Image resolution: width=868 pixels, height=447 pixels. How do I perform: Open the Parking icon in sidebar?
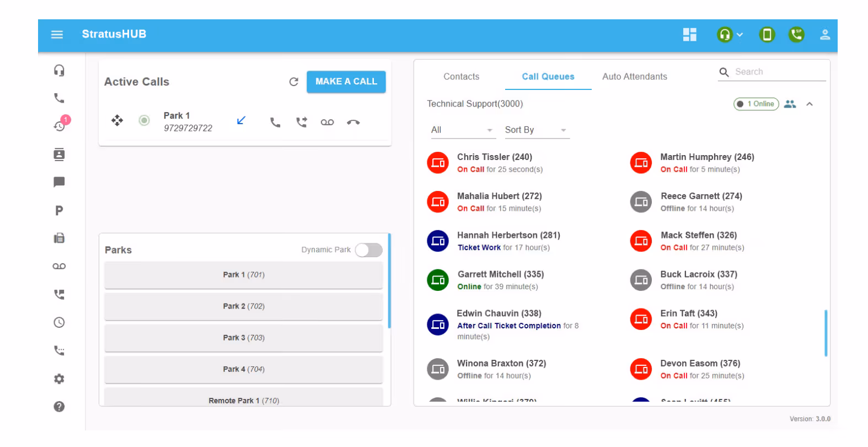pyautogui.click(x=59, y=210)
